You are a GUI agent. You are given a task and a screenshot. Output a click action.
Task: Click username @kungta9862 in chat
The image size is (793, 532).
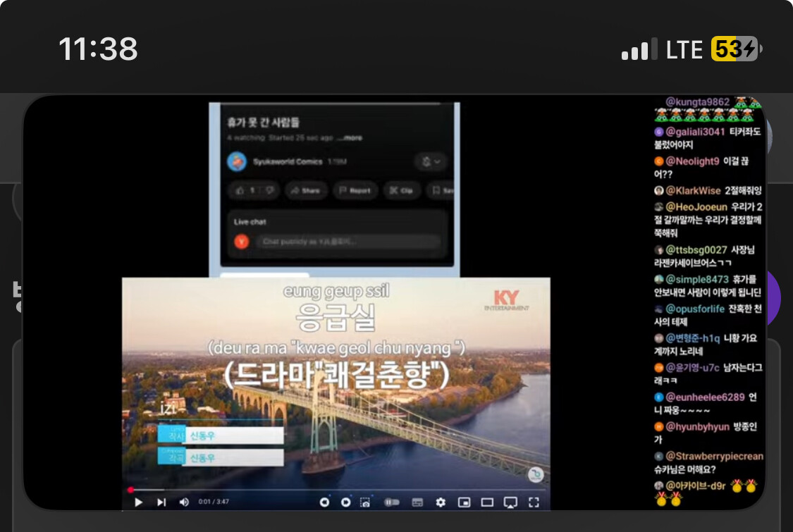pos(697,101)
